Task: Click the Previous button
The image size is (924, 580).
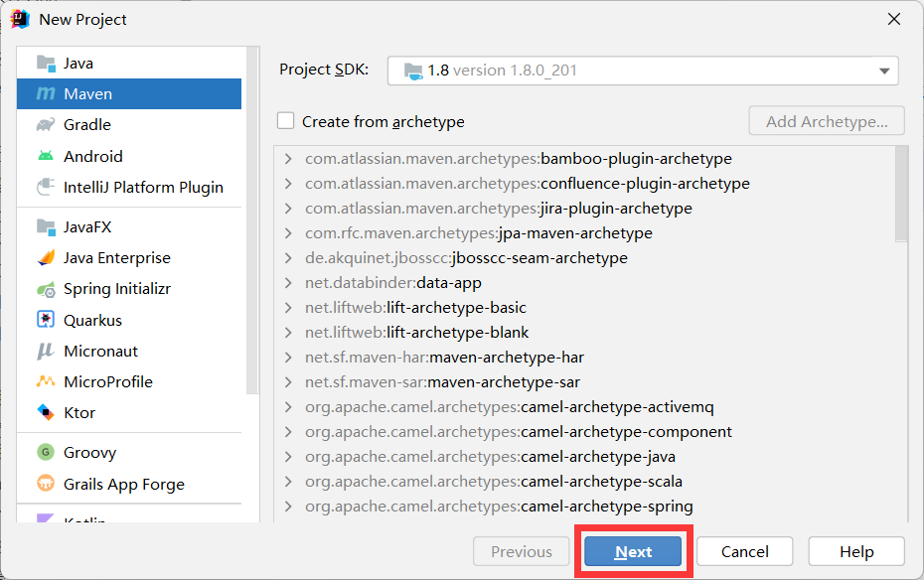Action: 522,552
